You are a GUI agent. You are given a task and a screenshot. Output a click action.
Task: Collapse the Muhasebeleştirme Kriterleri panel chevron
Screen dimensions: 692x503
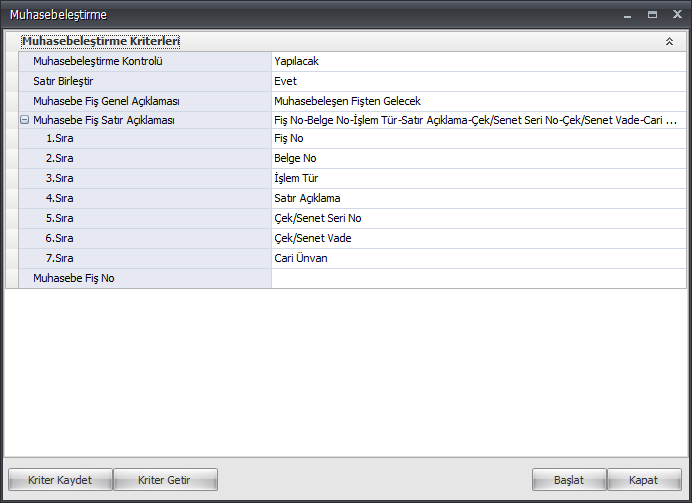[669, 41]
